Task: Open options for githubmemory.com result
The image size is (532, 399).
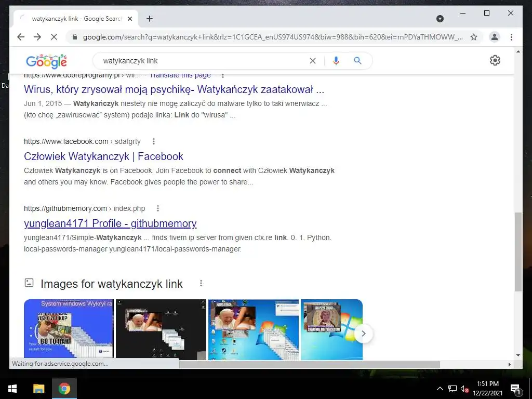Action: 158,208
